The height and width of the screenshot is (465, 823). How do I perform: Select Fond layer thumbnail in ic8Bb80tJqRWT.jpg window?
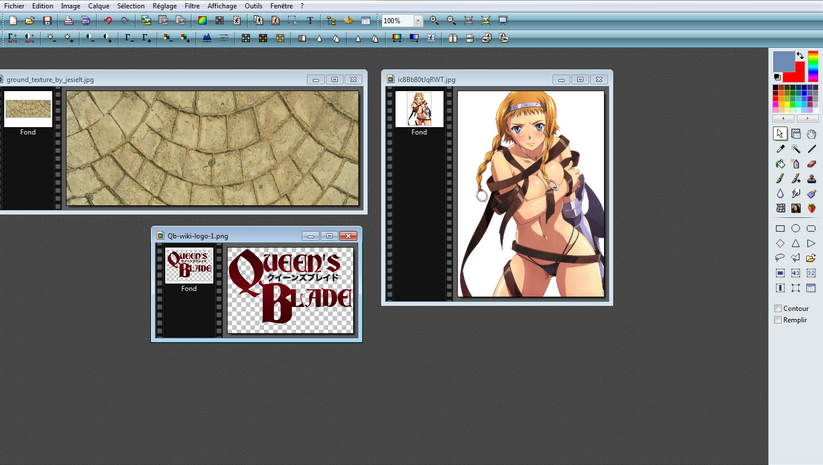tap(419, 109)
